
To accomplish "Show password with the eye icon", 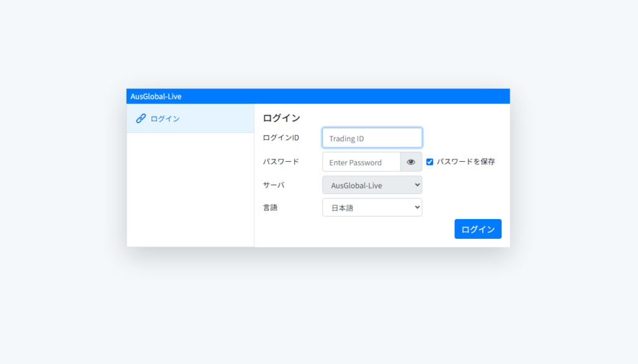I will coord(411,162).
